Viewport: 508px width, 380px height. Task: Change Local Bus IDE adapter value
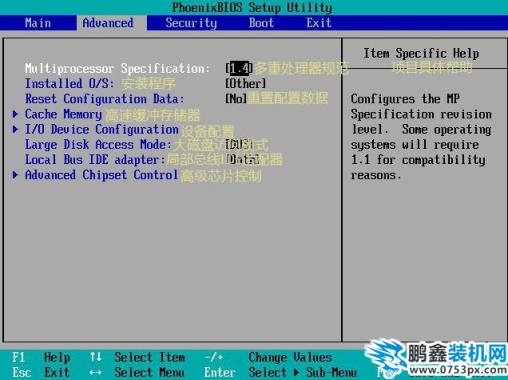point(242,159)
